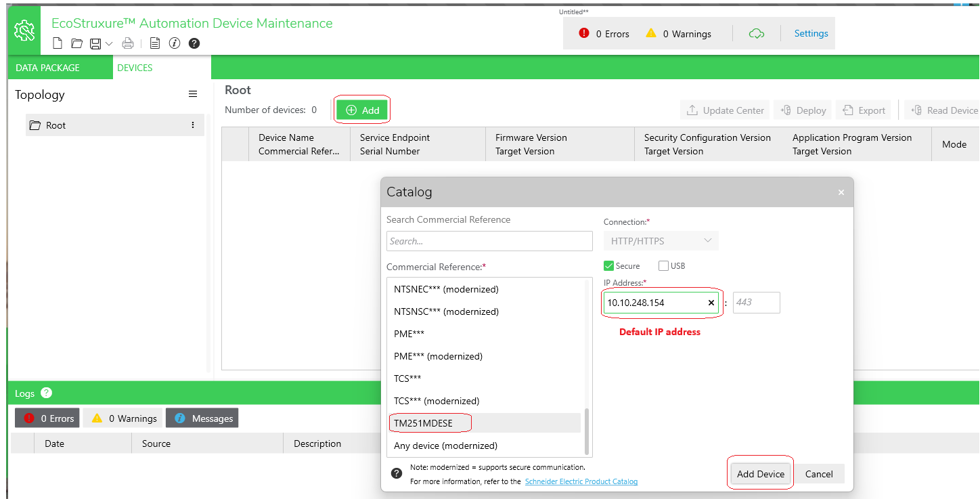980x499 pixels.
Task: Open the Schneider Electric Product Catalog link
Action: (x=581, y=481)
